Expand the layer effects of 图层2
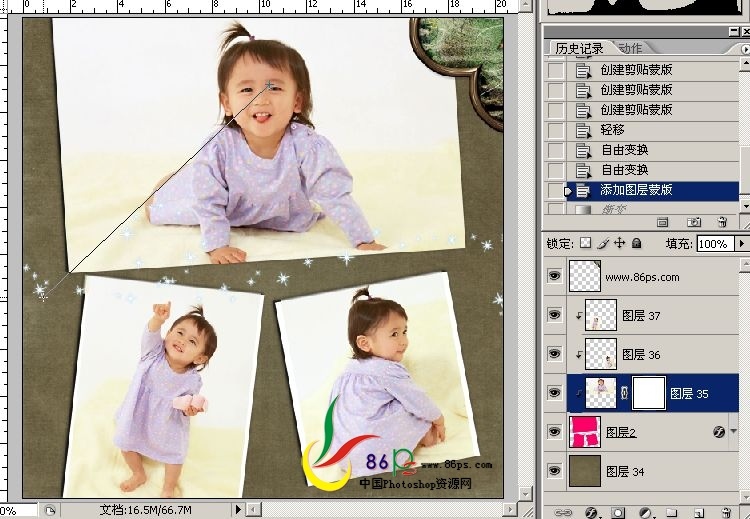 point(734,431)
